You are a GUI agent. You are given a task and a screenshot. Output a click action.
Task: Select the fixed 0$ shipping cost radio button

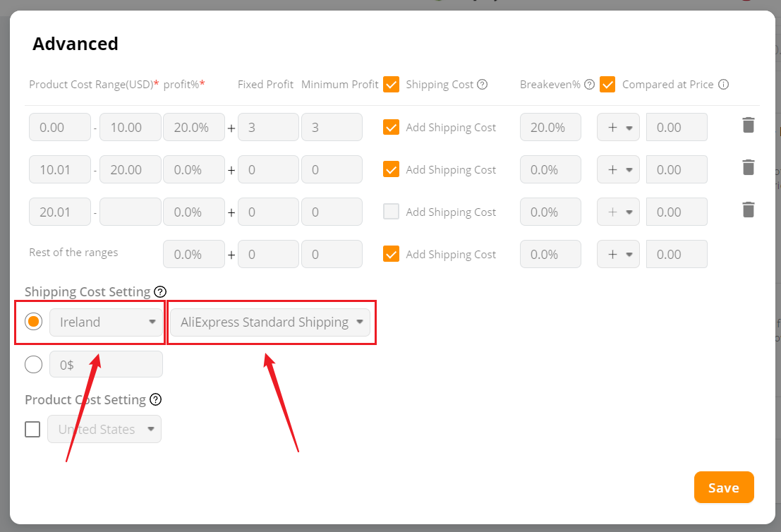33,365
